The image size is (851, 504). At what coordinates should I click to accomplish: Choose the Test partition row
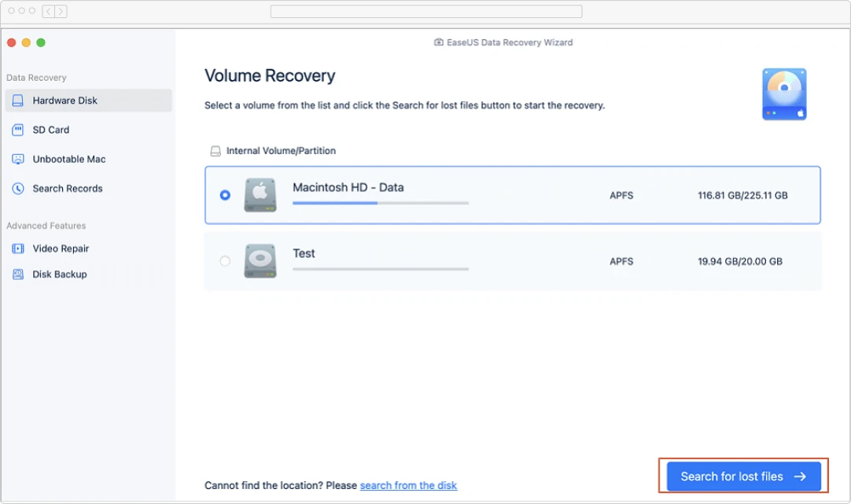click(511, 260)
